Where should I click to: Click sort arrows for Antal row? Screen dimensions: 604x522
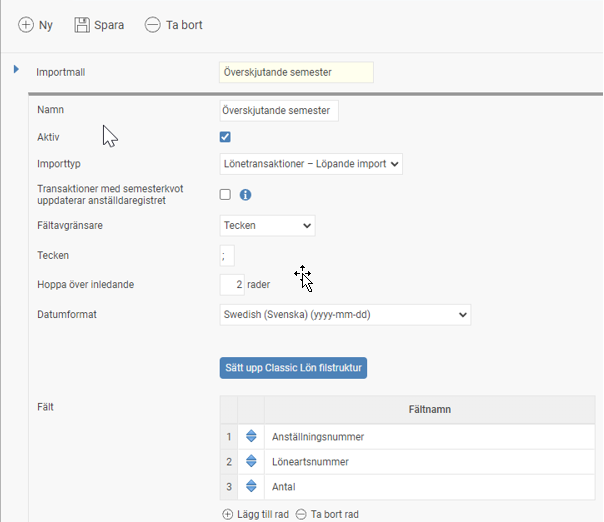click(x=251, y=487)
